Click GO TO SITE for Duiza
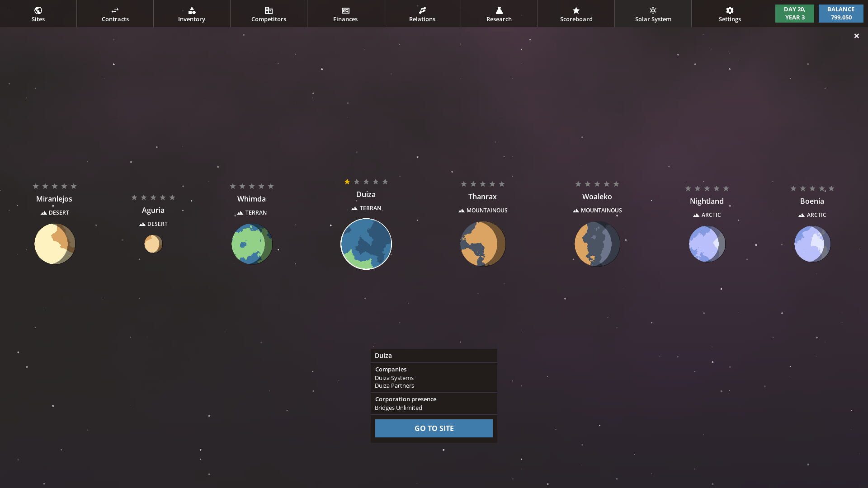The width and height of the screenshot is (868, 488). click(434, 428)
